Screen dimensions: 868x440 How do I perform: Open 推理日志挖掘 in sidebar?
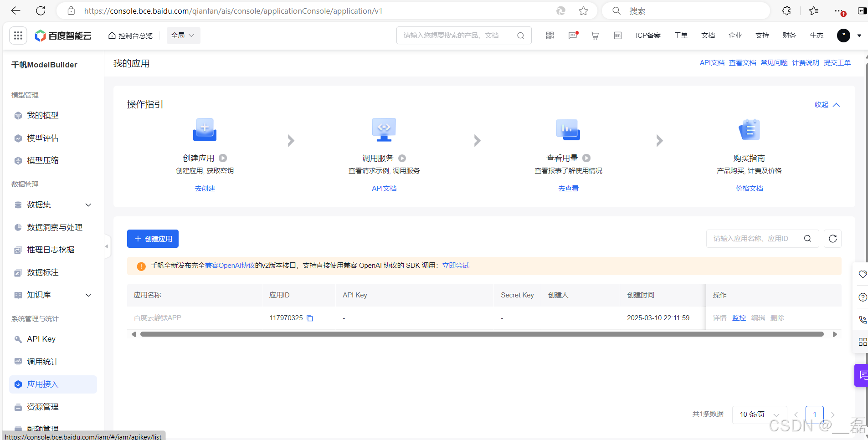coord(51,250)
